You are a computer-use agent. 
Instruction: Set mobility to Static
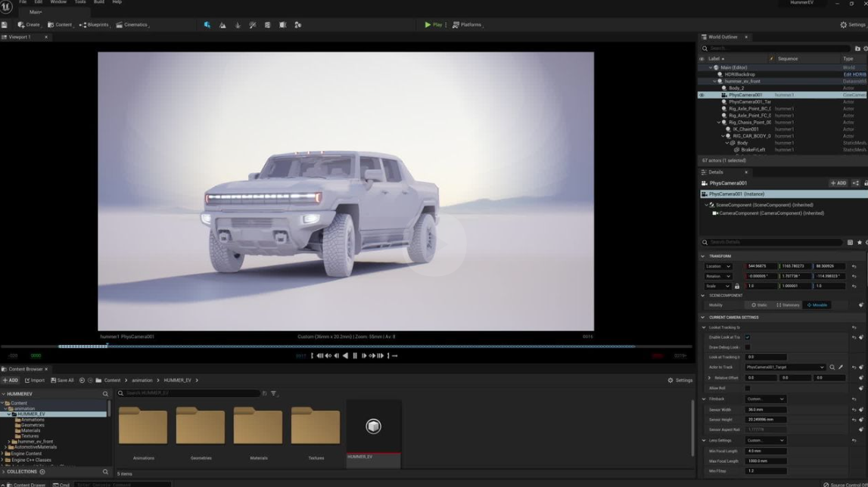(x=759, y=306)
